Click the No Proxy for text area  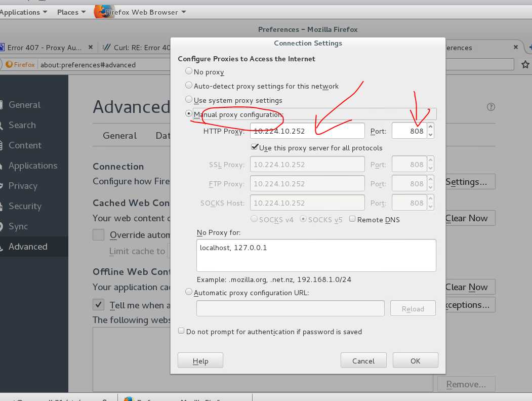coord(316,255)
